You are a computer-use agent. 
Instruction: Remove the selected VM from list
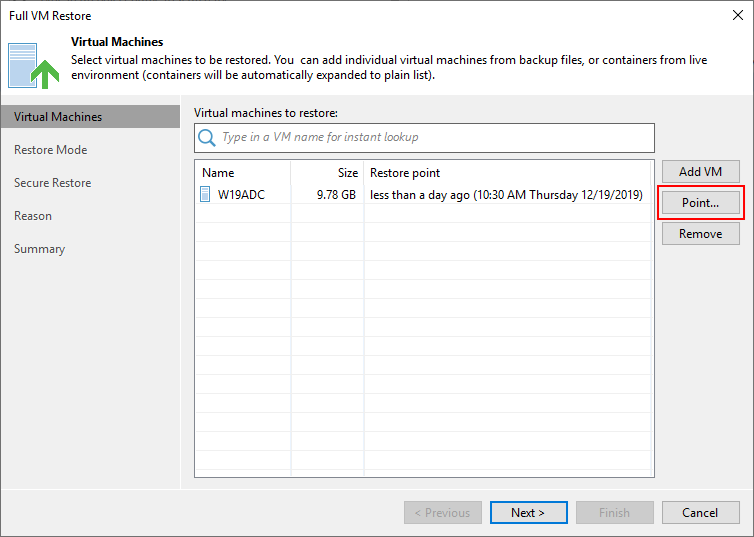pos(700,233)
